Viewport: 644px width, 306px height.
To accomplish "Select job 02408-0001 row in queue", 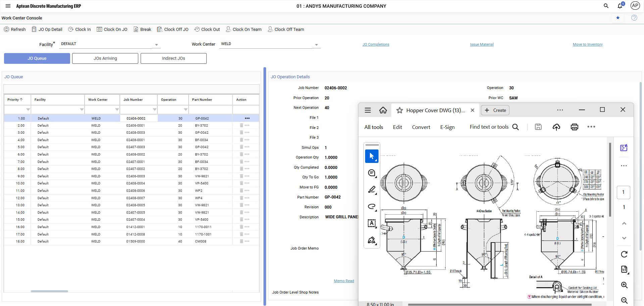I will [135, 140].
